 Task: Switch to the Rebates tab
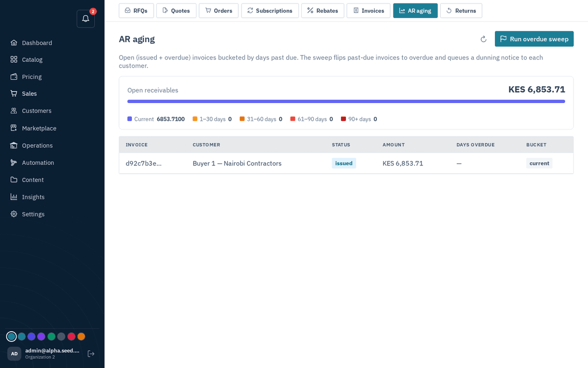coord(323,11)
